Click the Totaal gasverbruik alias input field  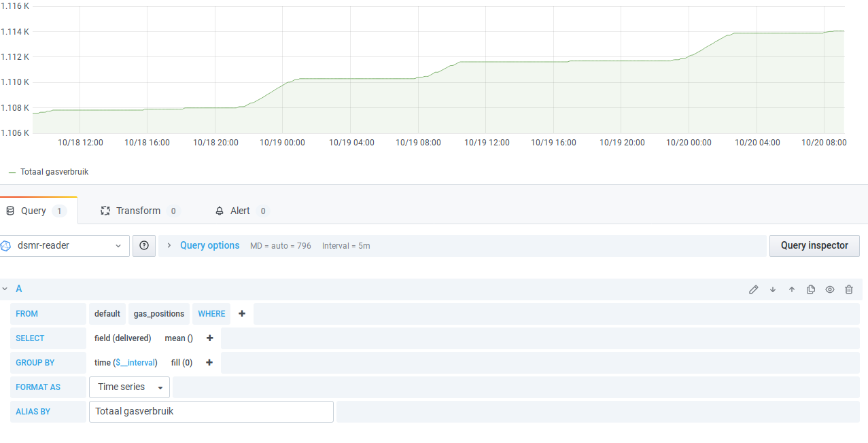pos(211,411)
